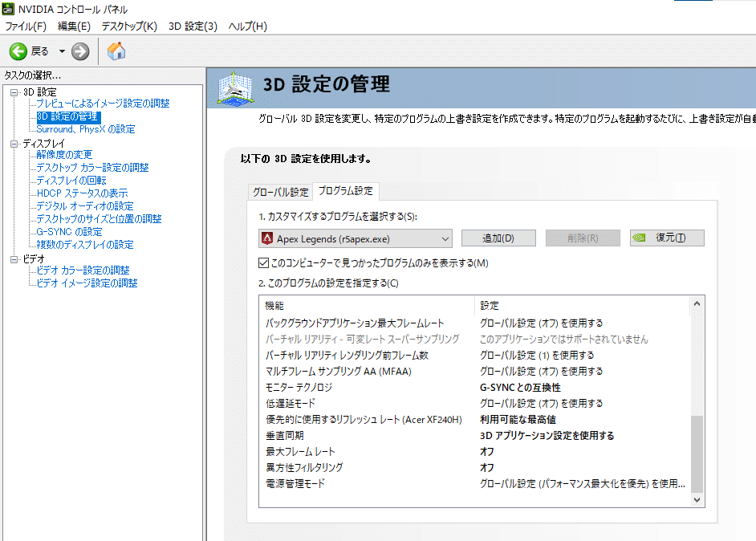Click the scroll-up arrow of the settings list

click(x=697, y=303)
